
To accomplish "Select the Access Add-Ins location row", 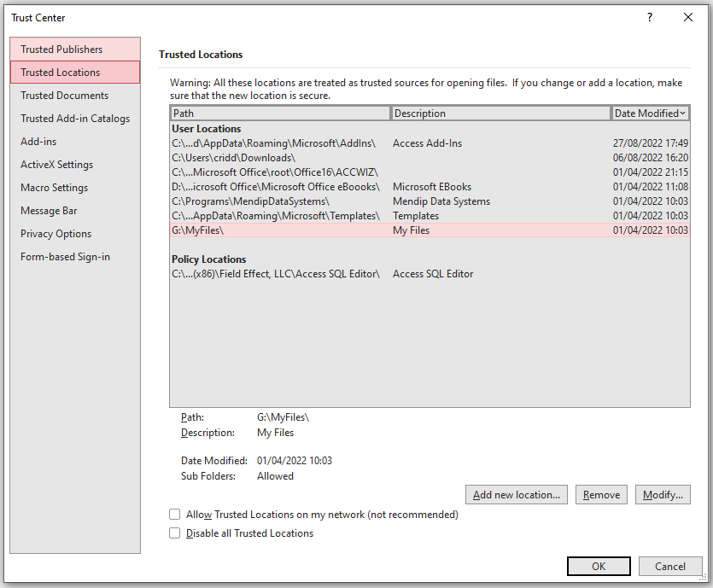I will click(430, 143).
